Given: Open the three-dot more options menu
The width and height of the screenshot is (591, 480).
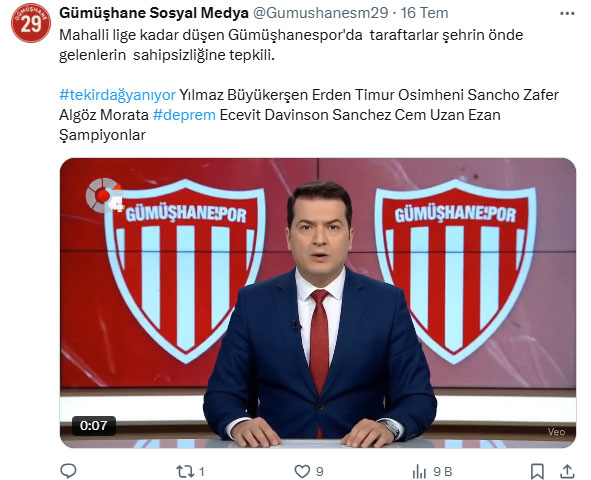Looking at the screenshot, I should [567, 14].
